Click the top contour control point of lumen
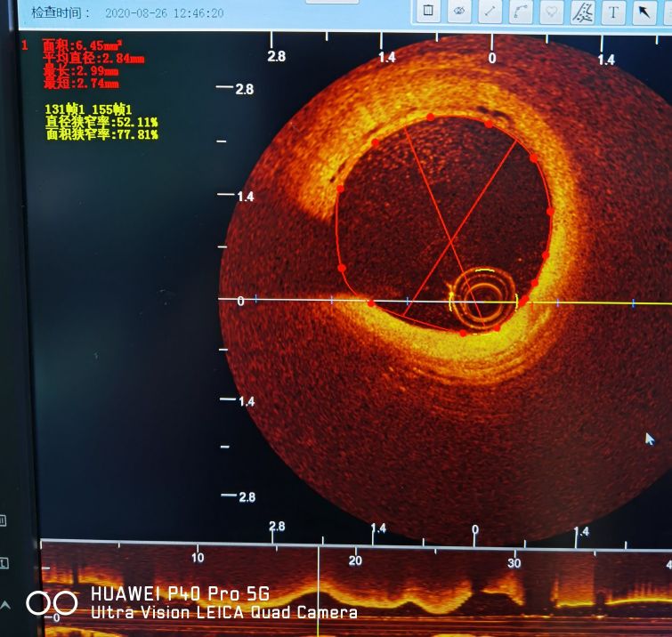 click(x=430, y=117)
